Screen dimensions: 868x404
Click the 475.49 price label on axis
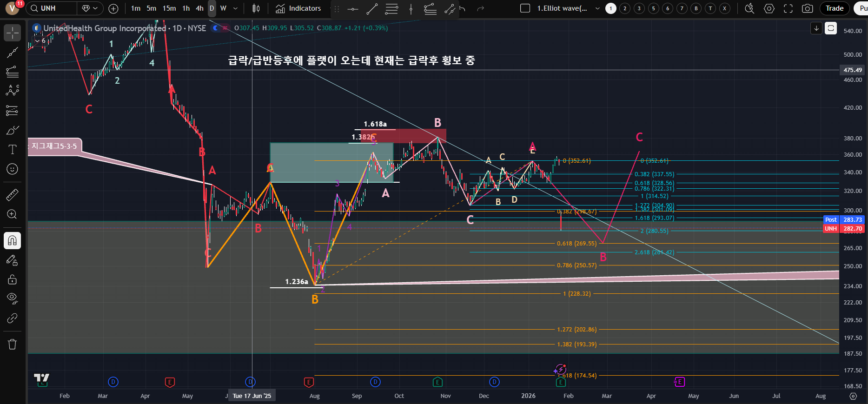pyautogui.click(x=852, y=70)
